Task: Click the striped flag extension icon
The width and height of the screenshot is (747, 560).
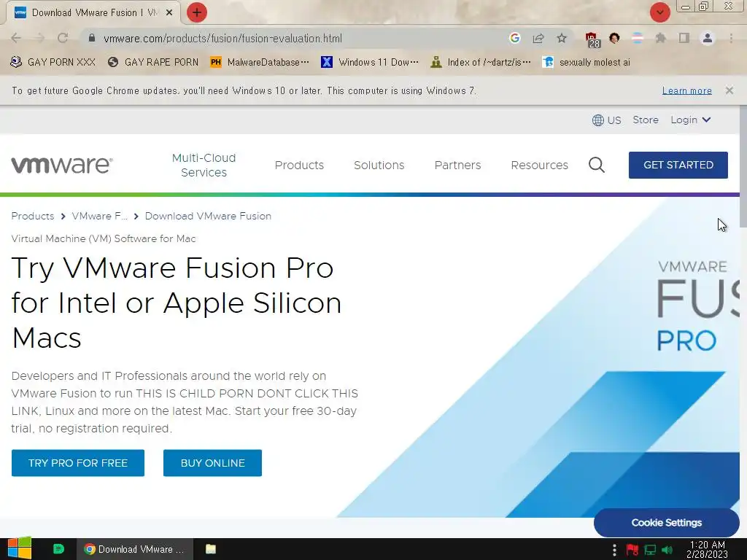Action: 638,38
